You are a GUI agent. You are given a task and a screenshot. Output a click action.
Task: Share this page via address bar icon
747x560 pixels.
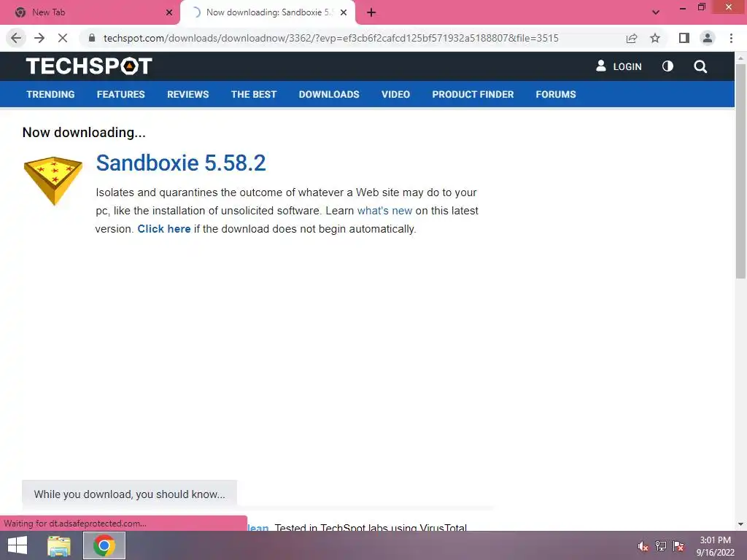click(632, 38)
